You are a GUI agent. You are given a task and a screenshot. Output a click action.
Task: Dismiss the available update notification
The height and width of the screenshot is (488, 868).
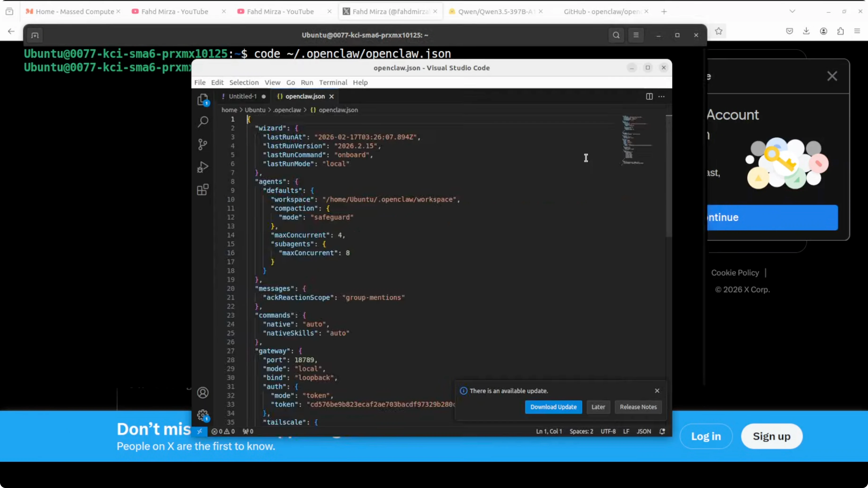[x=657, y=391]
